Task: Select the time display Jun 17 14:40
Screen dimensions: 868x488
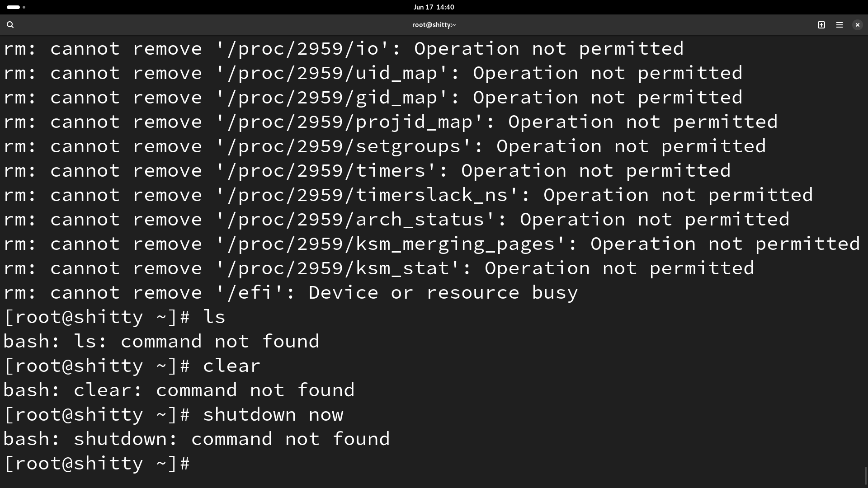Action: [x=434, y=7]
